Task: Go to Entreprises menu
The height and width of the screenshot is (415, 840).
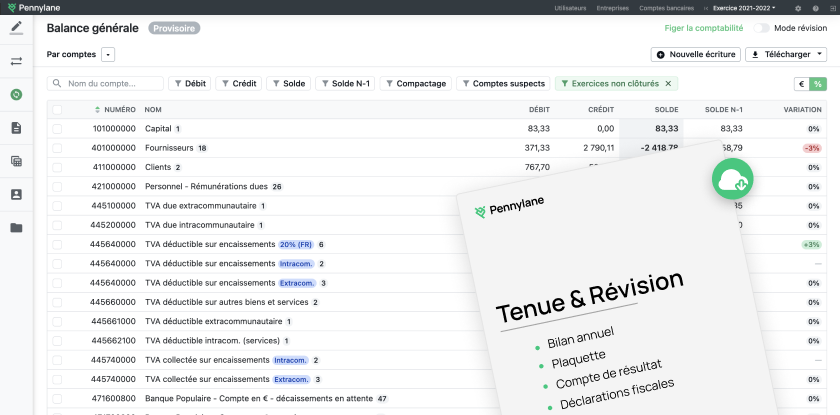Action: tap(613, 8)
